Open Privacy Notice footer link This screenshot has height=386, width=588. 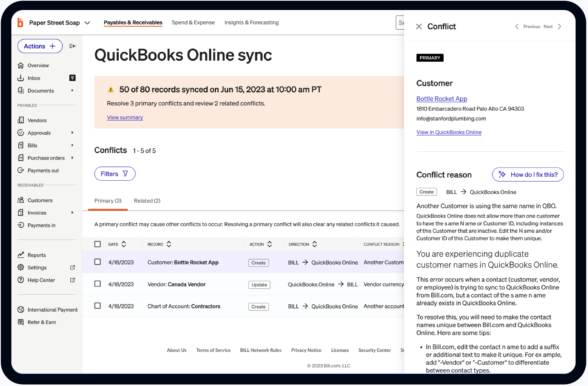tap(306, 350)
